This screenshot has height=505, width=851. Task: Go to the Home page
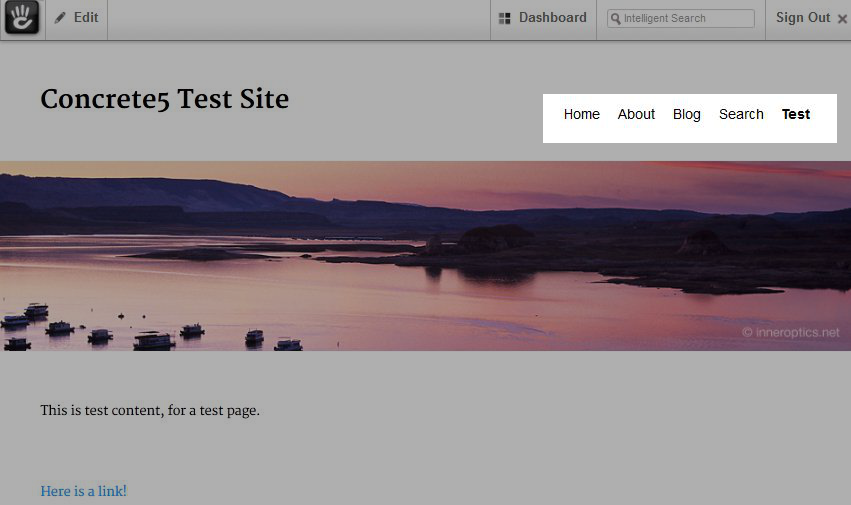[x=581, y=114]
